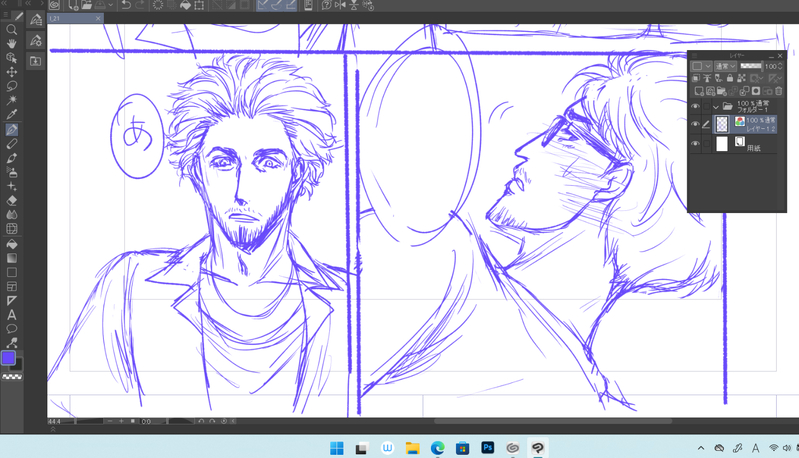The height and width of the screenshot is (458, 799).
Task: Select the Brush tool
Action: 11,158
